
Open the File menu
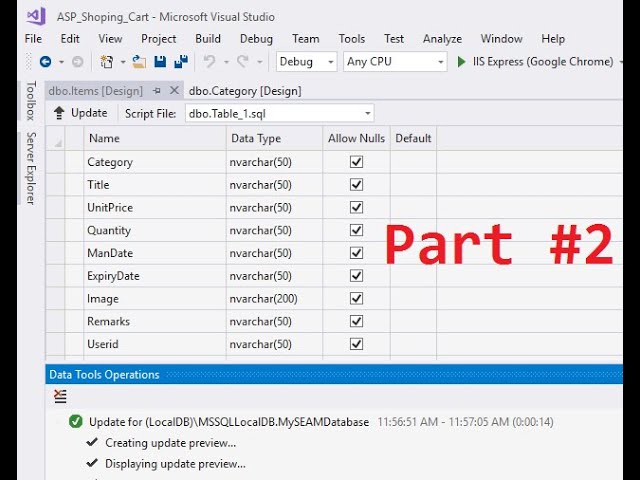point(33,39)
